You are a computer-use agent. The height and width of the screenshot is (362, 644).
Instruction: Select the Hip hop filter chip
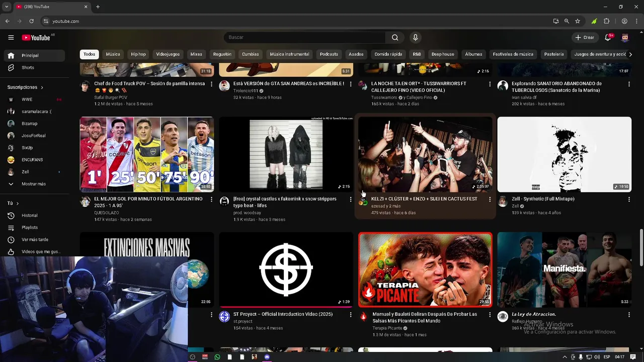pos(138,54)
